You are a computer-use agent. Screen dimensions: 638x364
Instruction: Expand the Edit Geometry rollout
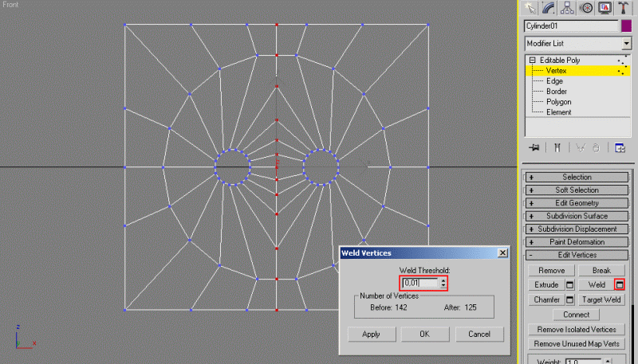pyautogui.click(x=577, y=203)
